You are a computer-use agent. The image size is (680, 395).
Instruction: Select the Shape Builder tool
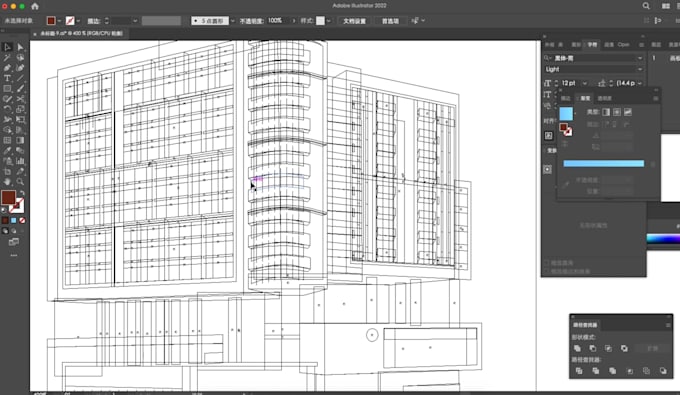tap(7, 130)
